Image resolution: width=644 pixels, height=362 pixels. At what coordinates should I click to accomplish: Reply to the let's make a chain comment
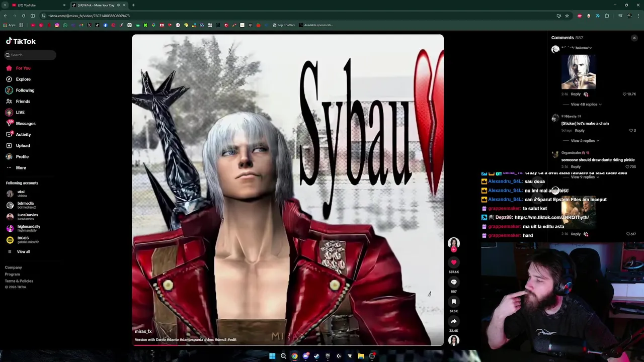(580, 131)
